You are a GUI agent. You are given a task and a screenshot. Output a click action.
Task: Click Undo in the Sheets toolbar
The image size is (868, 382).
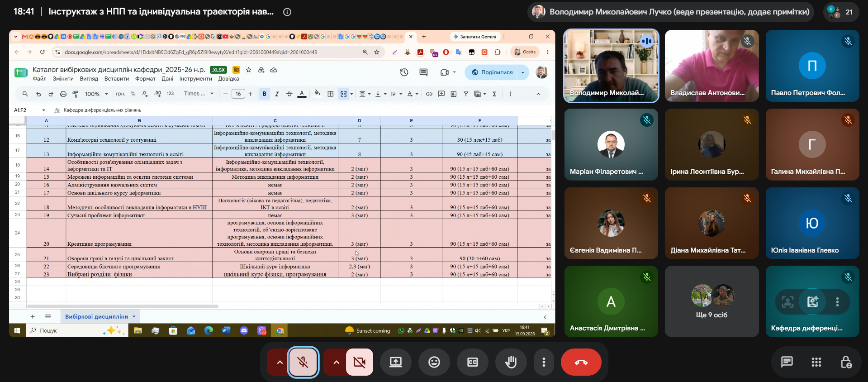point(39,94)
